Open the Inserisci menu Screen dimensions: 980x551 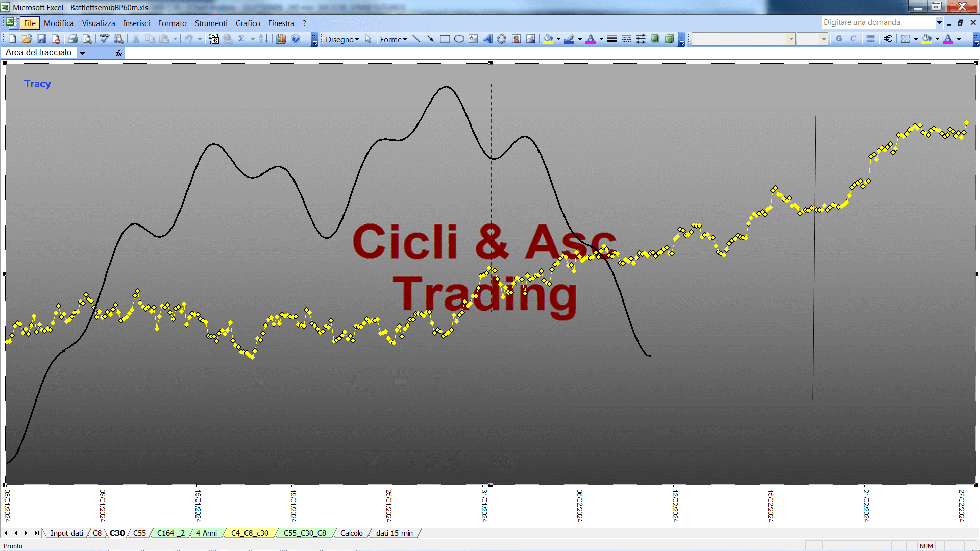point(136,23)
